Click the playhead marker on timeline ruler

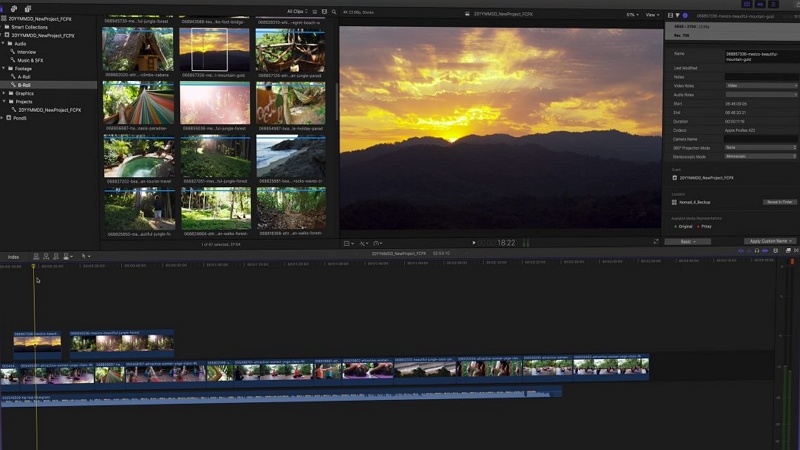34,266
